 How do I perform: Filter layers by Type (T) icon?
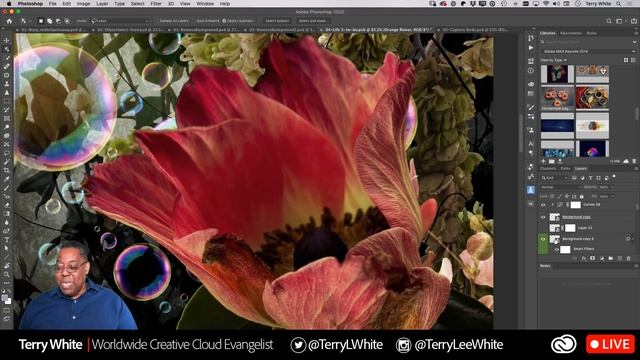tap(590, 178)
